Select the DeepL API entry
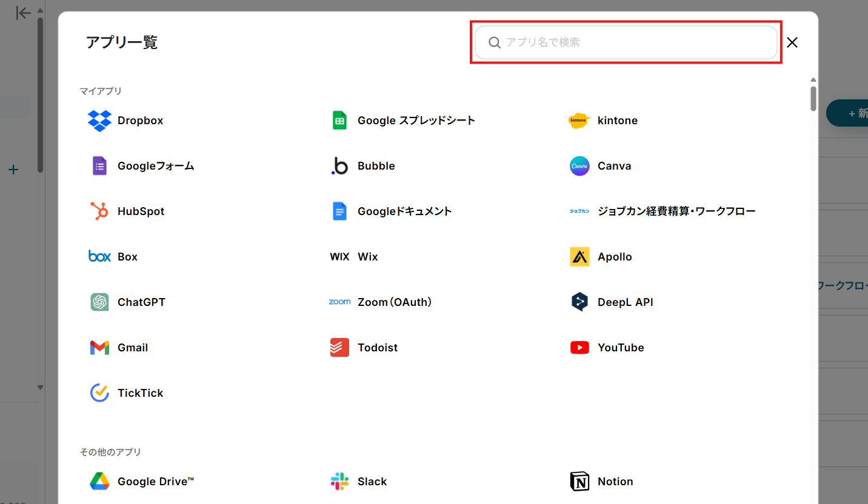The height and width of the screenshot is (504, 868). (x=625, y=302)
